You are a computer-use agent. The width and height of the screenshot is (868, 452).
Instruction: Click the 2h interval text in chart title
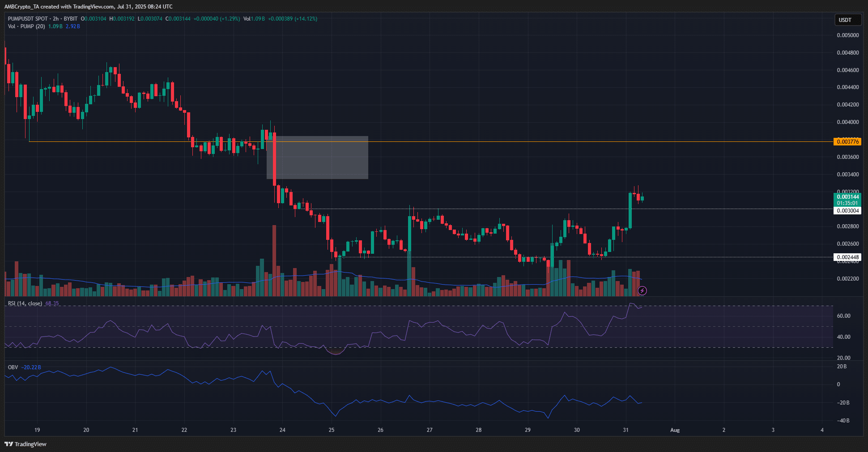click(55, 19)
